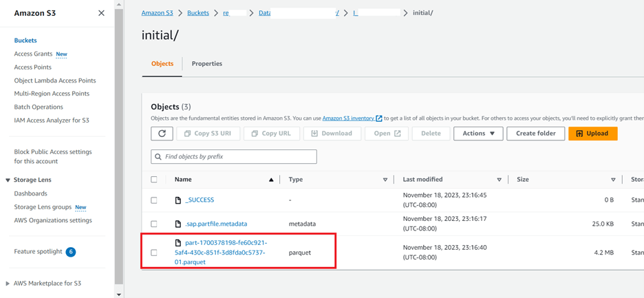Open Feature spotlight badge showing 6
Screen dimensions: 644x298
click(71, 252)
